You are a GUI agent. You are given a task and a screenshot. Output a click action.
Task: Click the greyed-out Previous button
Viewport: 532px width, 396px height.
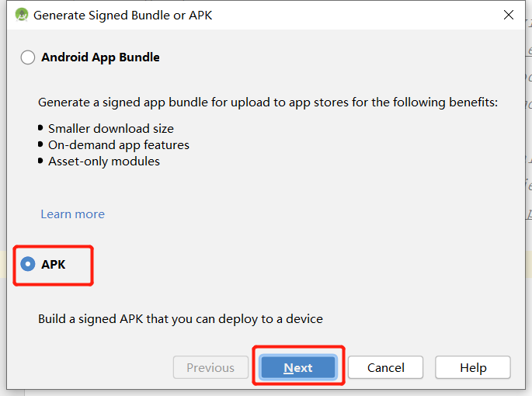coord(210,368)
